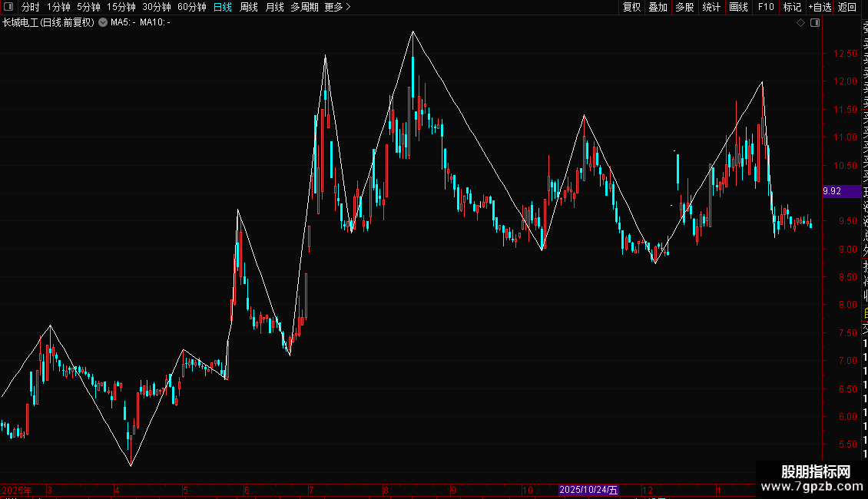Click the 2025/10/24/五 date marker
868x499 pixels.
click(x=588, y=490)
